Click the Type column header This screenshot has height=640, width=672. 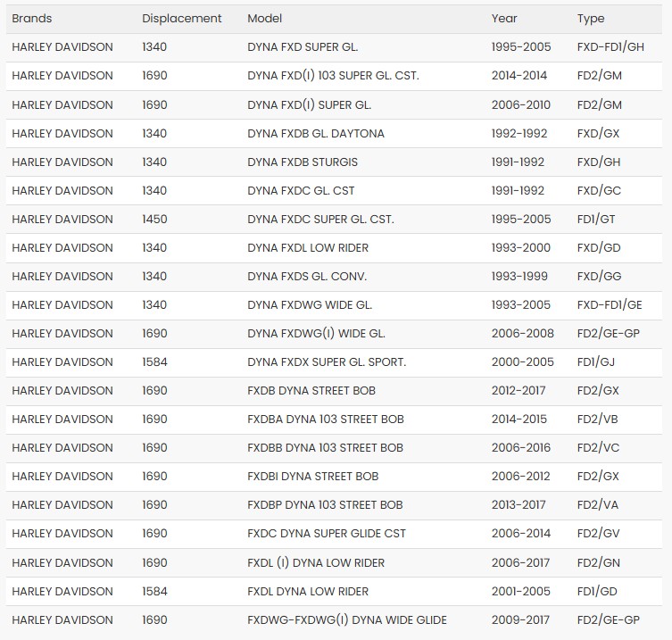pyautogui.click(x=590, y=19)
